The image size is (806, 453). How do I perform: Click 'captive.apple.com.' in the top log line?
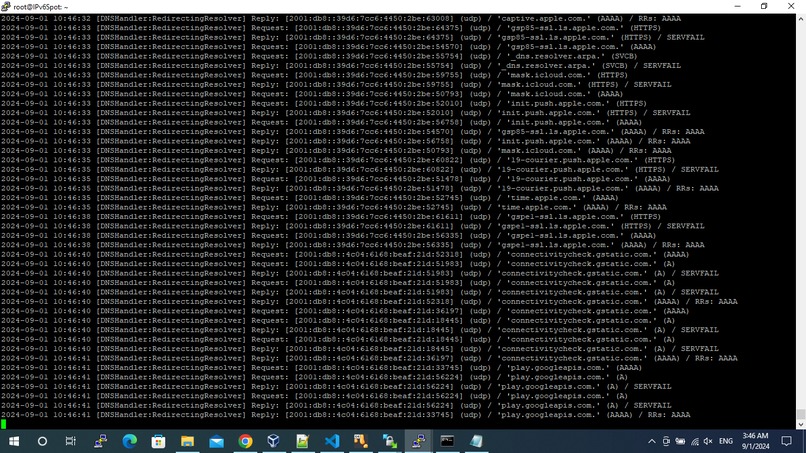coord(545,19)
